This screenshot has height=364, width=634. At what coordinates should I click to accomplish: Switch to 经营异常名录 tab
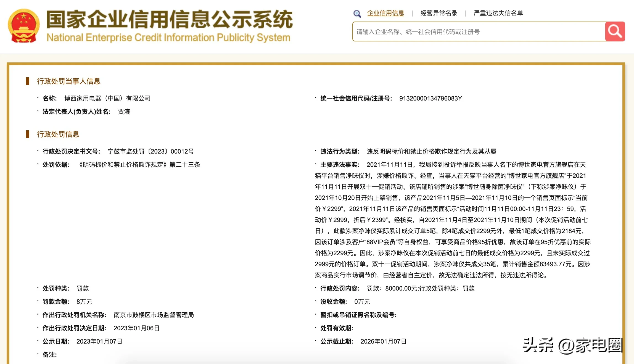[439, 13]
